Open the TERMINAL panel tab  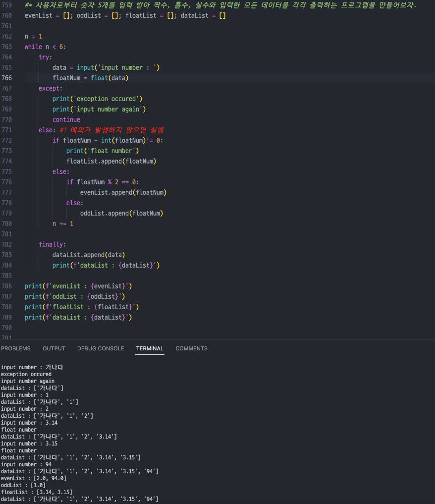pyautogui.click(x=150, y=348)
